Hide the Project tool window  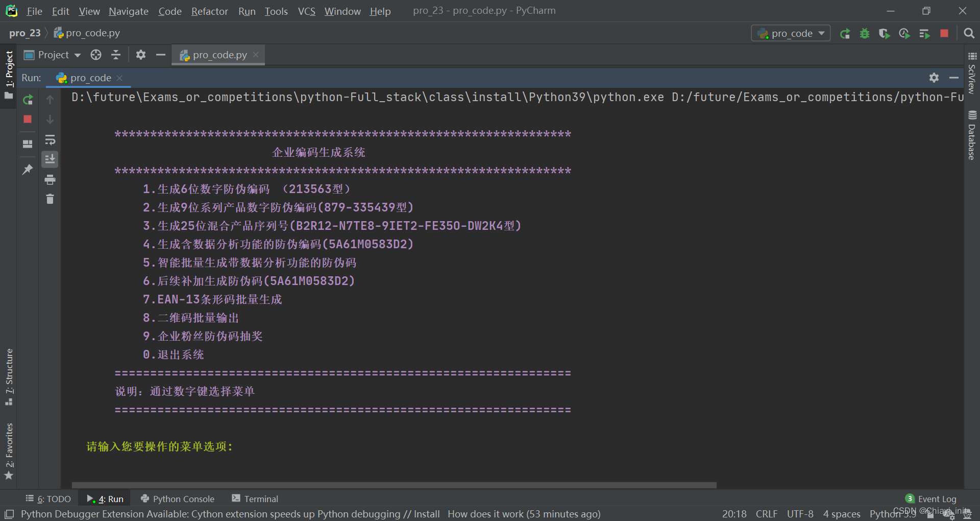tap(161, 55)
